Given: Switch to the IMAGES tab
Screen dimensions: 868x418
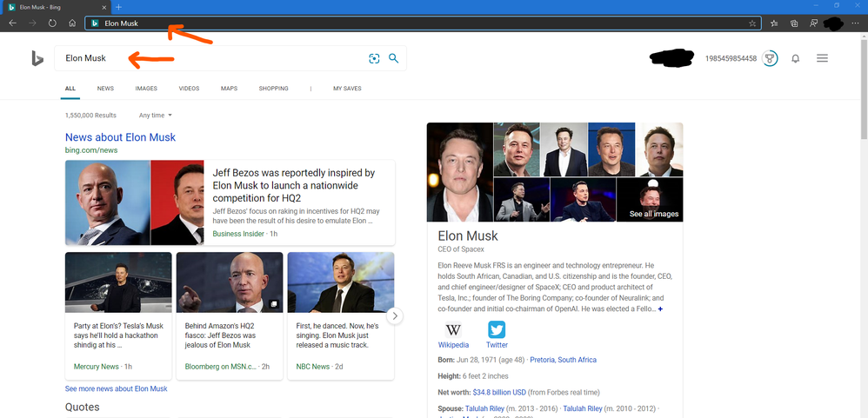Looking at the screenshot, I should [146, 89].
